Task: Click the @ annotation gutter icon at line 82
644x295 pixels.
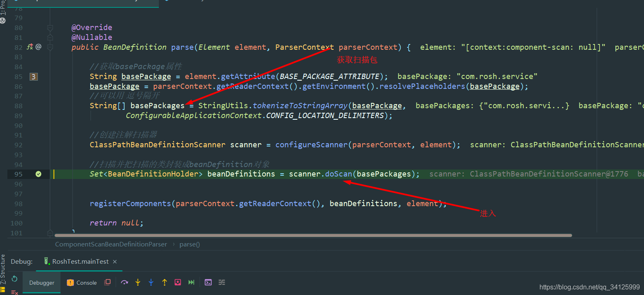Action: point(38,47)
